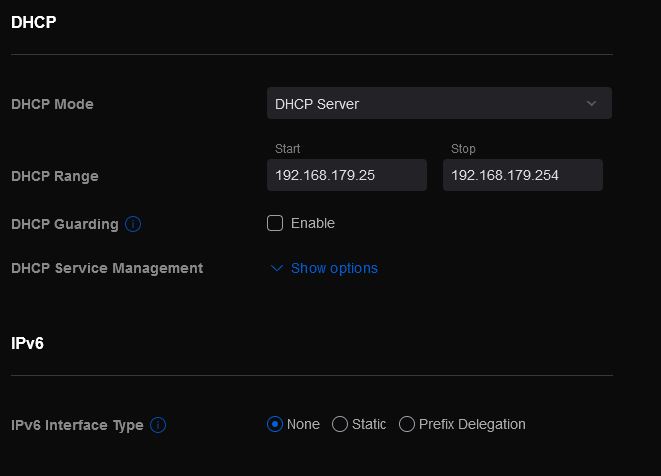This screenshot has width=661, height=476.
Task: Click the DHCP Range Stop address field
Action: click(522, 175)
